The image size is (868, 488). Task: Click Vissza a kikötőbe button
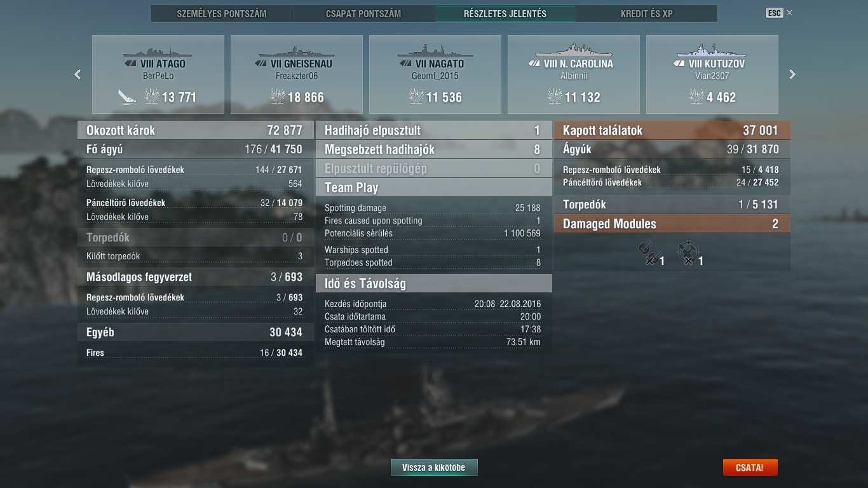[x=434, y=468]
